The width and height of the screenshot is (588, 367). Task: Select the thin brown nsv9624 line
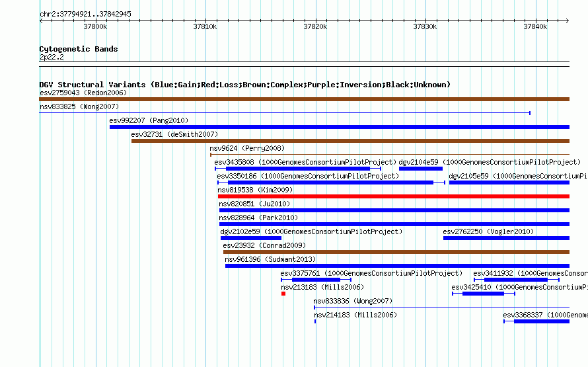[390, 155]
